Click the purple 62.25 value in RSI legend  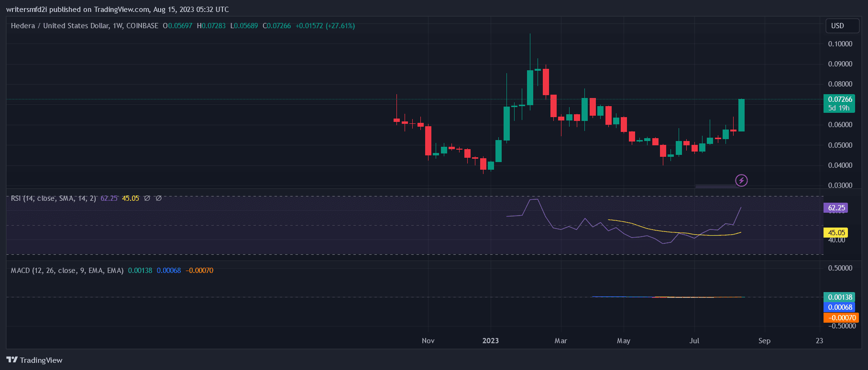109,198
